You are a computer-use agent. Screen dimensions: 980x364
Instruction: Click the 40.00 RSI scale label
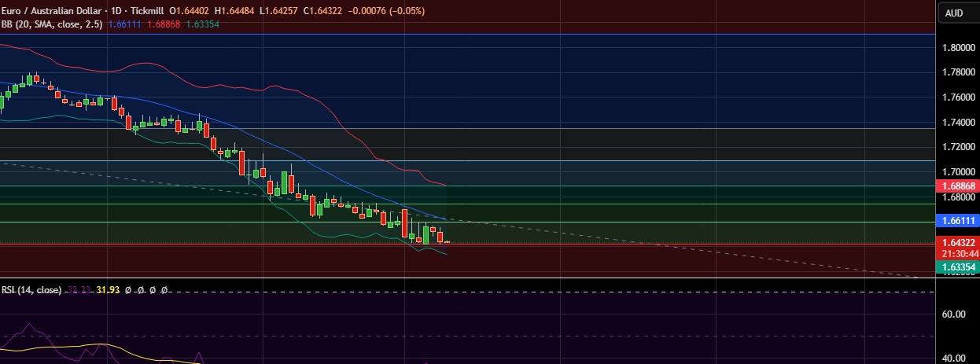pos(953,358)
